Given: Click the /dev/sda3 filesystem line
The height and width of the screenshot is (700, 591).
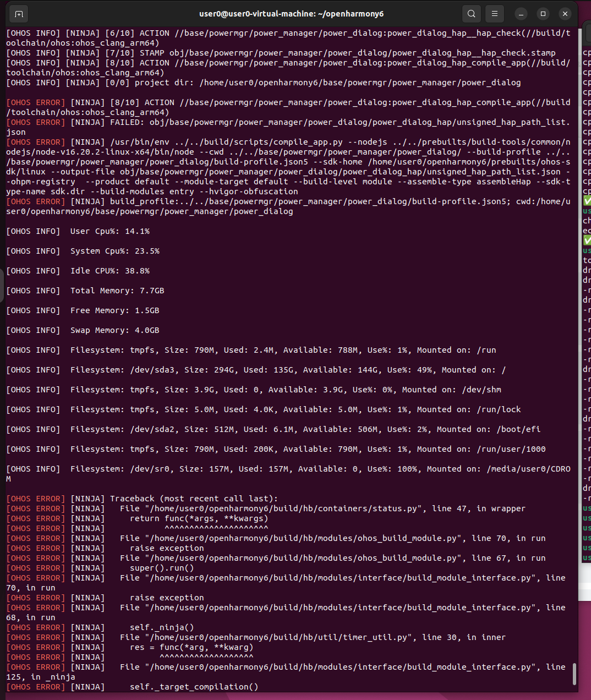Looking at the screenshot, I should click(x=256, y=370).
